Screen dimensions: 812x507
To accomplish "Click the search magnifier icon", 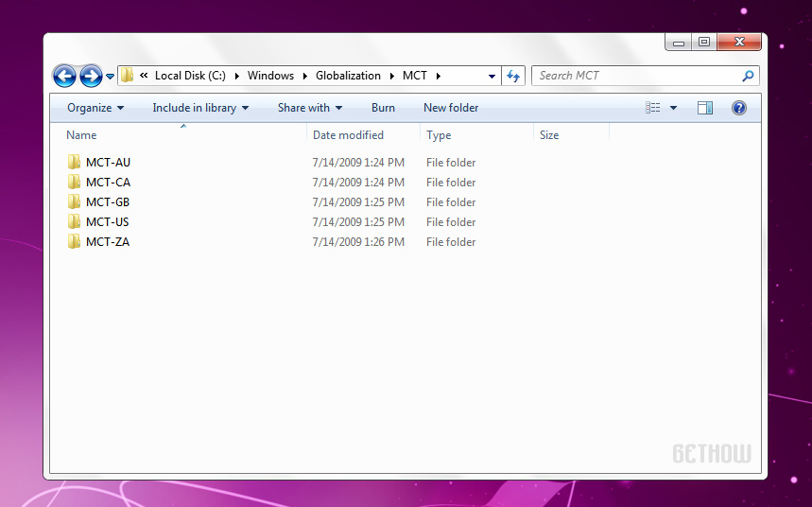I will (x=748, y=77).
